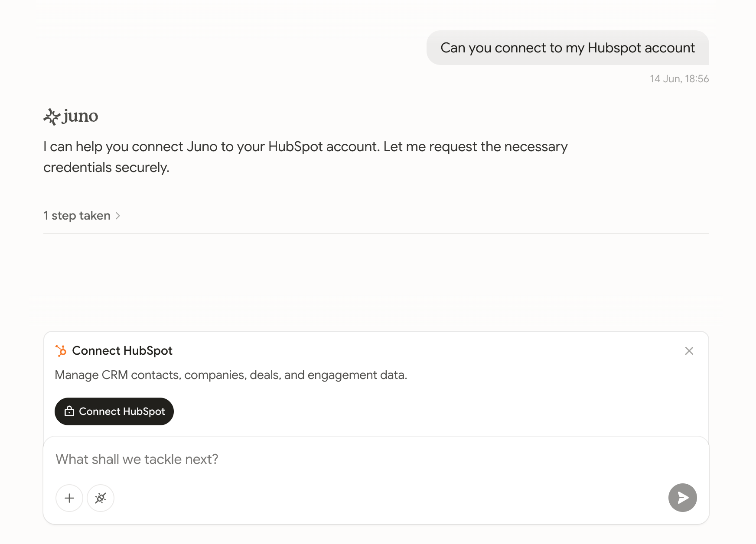Screen dimensions: 756x544
Task: Click the "Manage CRM contacts" description text
Action: pos(231,375)
